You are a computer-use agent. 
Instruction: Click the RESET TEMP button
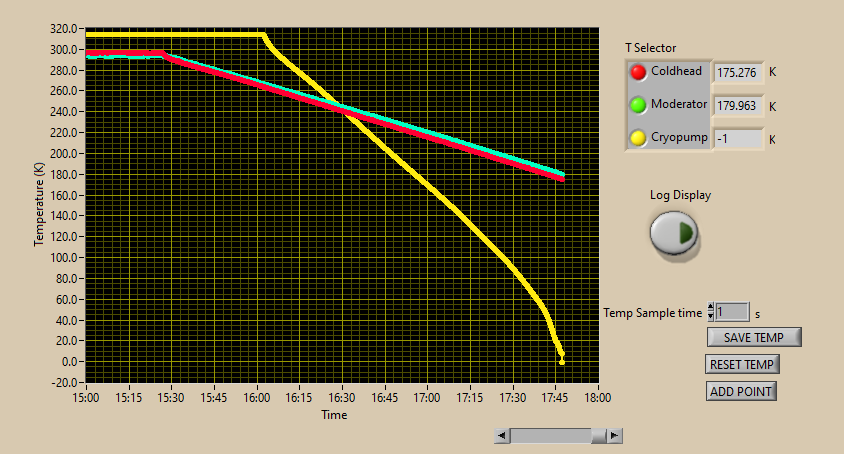tap(742, 365)
